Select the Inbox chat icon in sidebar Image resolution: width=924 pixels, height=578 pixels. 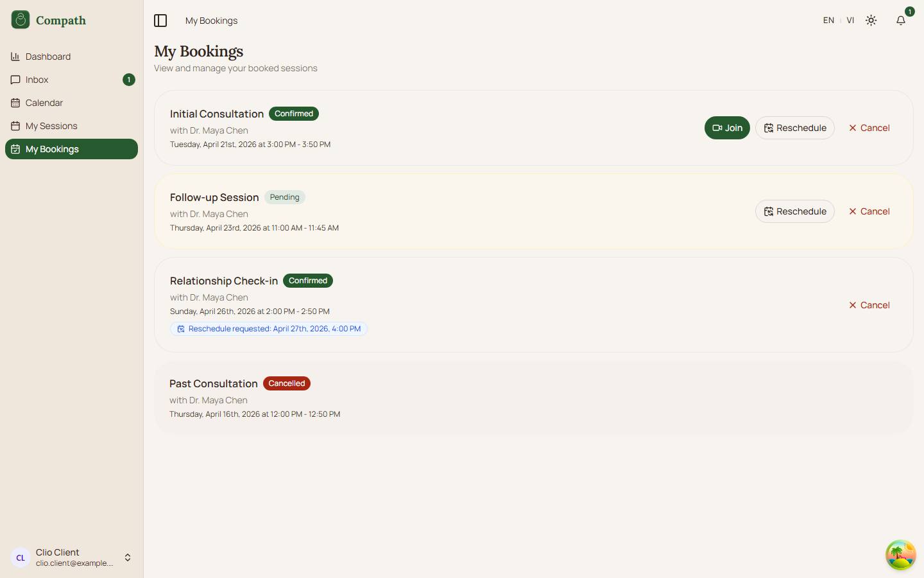coord(15,80)
